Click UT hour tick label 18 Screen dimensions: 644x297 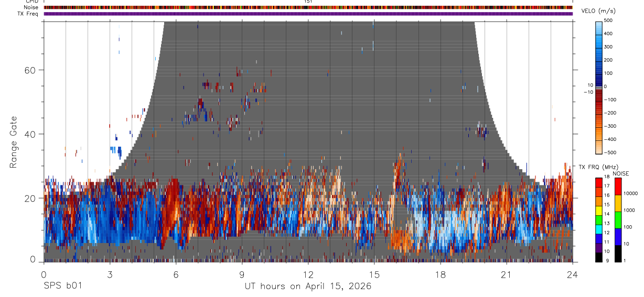440,274
